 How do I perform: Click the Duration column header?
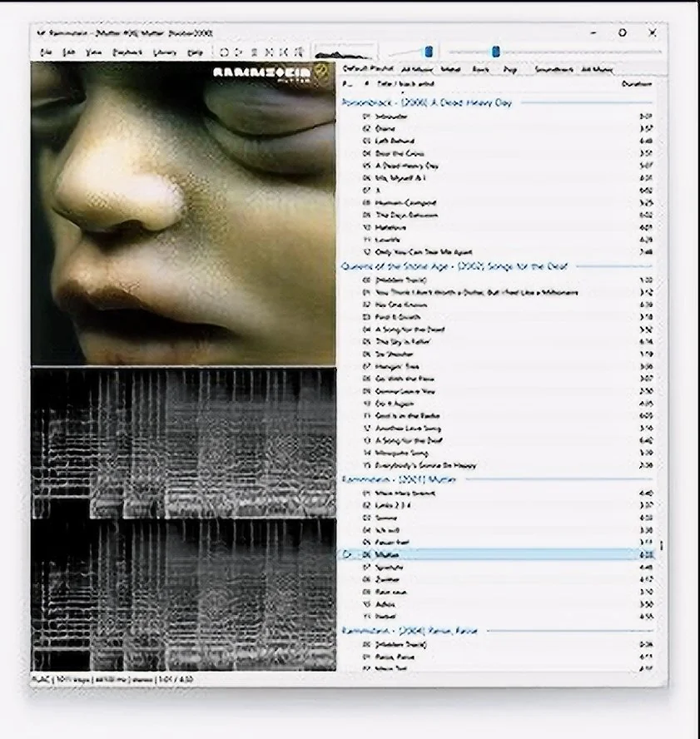coord(637,84)
